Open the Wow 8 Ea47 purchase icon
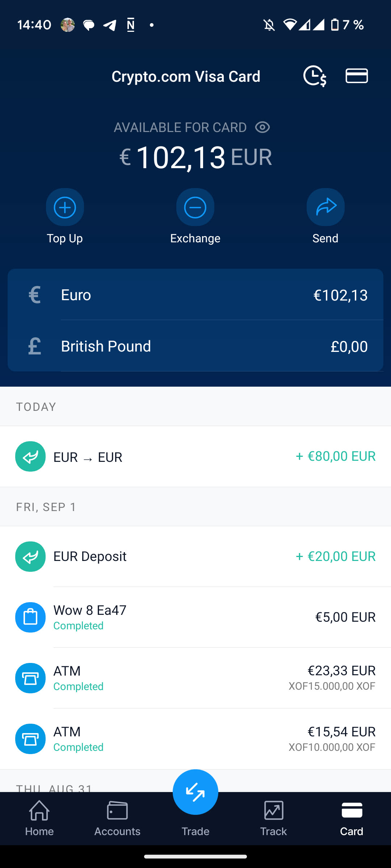391x868 pixels. point(30,617)
